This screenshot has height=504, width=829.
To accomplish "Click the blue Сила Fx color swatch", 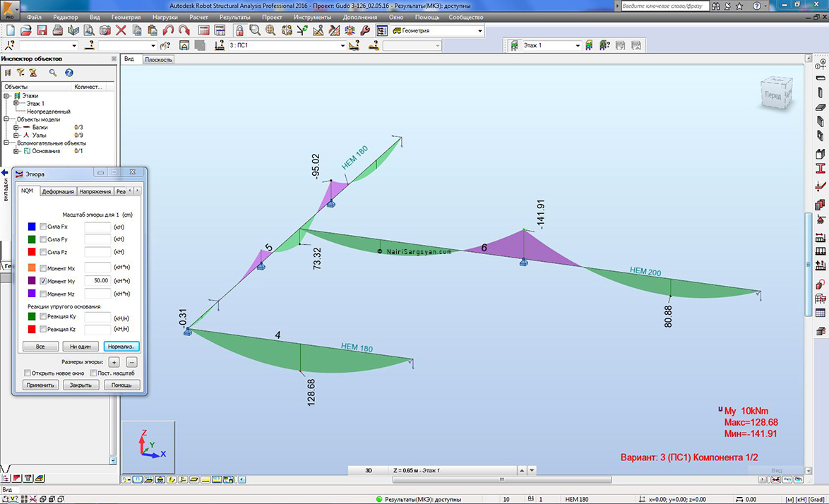I will (32, 227).
